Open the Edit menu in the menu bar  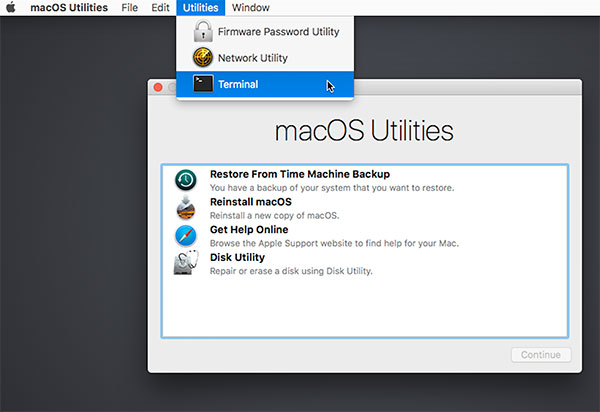pyautogui.click(x=160, y=8)
